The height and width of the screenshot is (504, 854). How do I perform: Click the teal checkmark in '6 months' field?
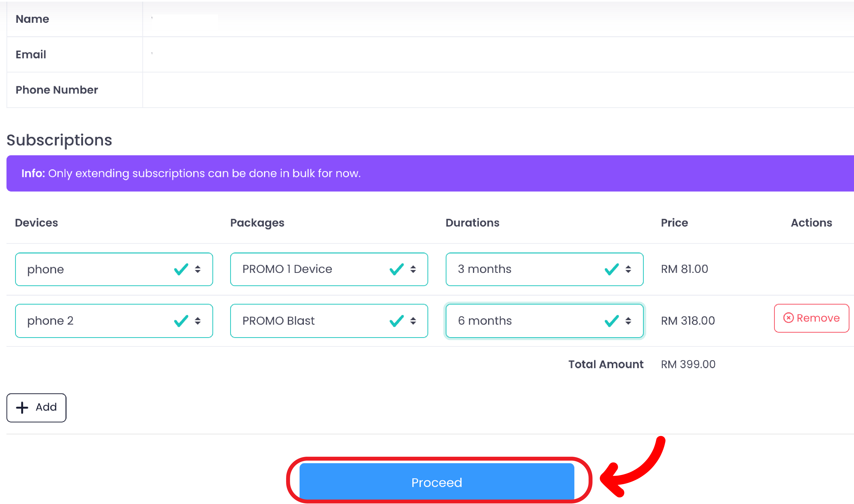[612, 321]
